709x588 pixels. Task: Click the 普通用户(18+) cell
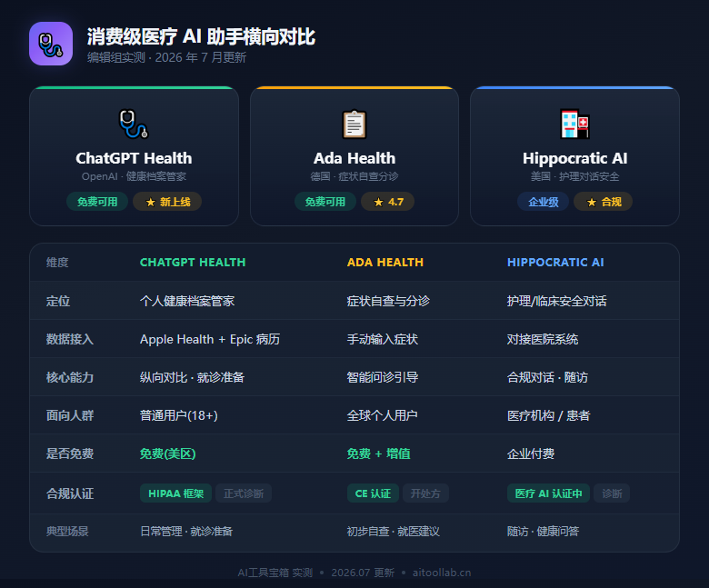(178, 415)
